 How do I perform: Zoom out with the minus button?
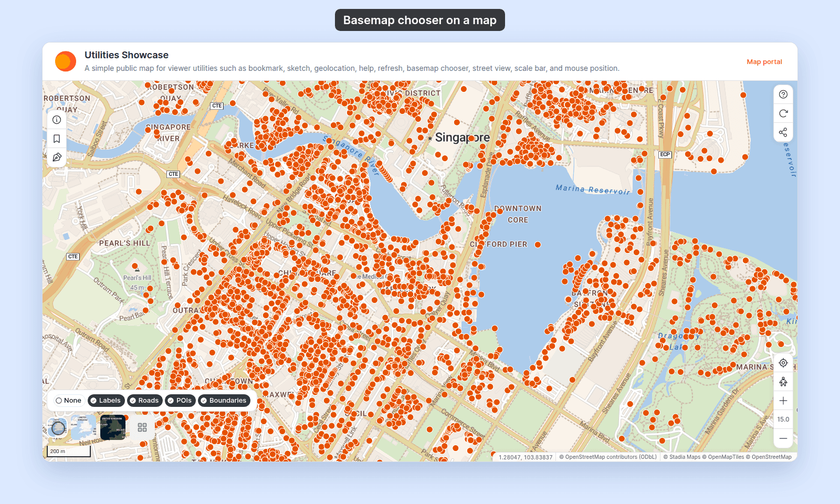point(783,438)
